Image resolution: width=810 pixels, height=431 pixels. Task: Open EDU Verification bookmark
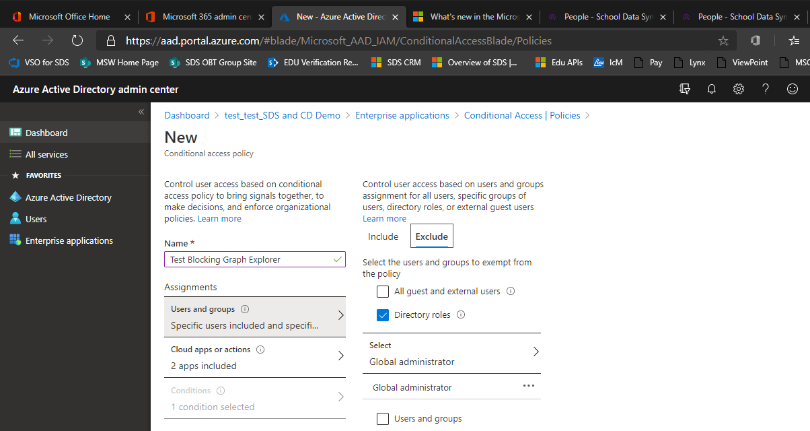click(x=313, y=62)
